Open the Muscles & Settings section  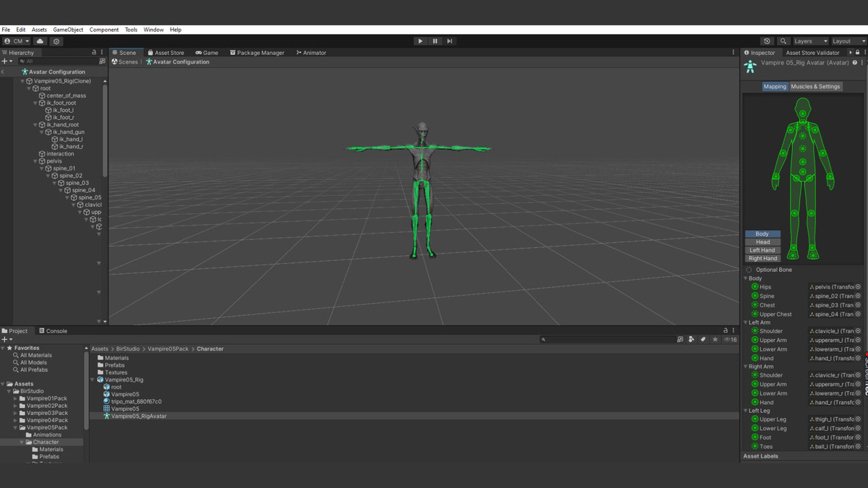[815, 86]
